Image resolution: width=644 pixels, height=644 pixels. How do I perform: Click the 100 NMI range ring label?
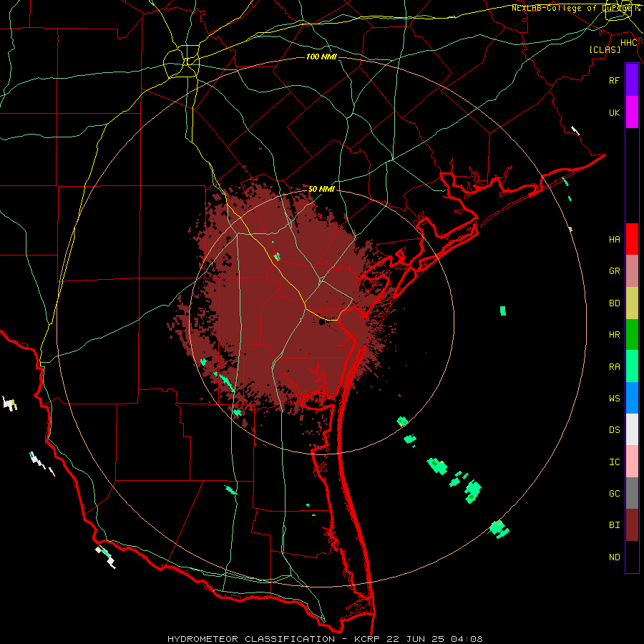[x=321, y=57]
